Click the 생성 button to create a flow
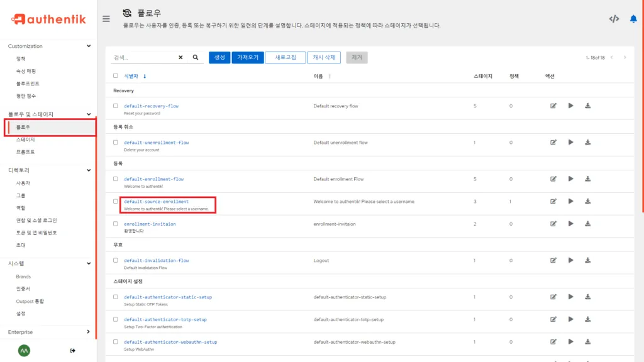The image size is (644, 362). pos(219,57)
